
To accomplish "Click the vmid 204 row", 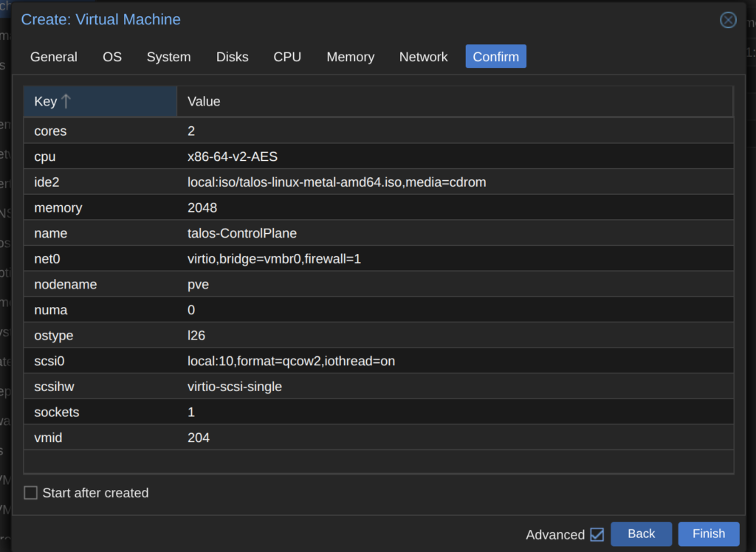I will click(199, 438).
